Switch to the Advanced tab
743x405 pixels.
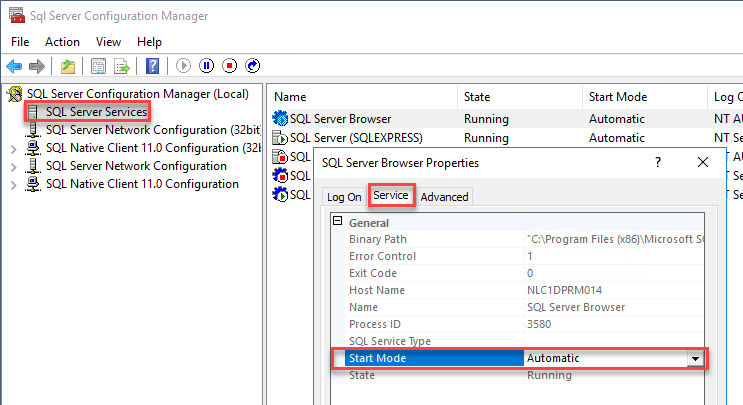[444, 197]
